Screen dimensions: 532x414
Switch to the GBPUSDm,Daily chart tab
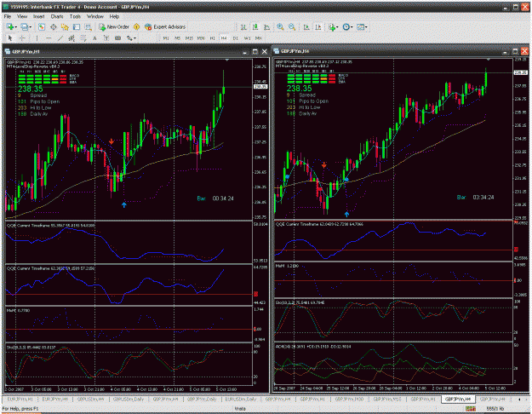click(129, 400)
